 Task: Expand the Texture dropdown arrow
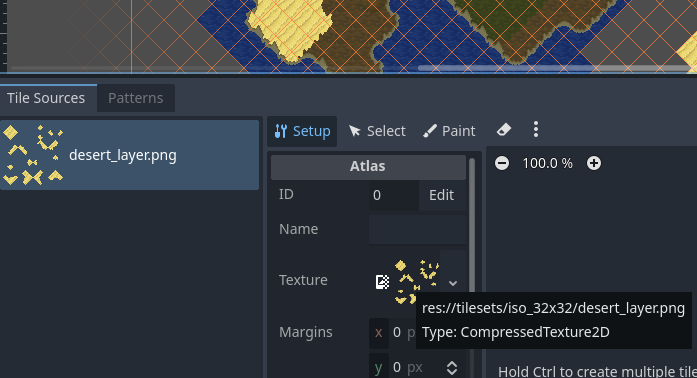click(x=453, y=283)
